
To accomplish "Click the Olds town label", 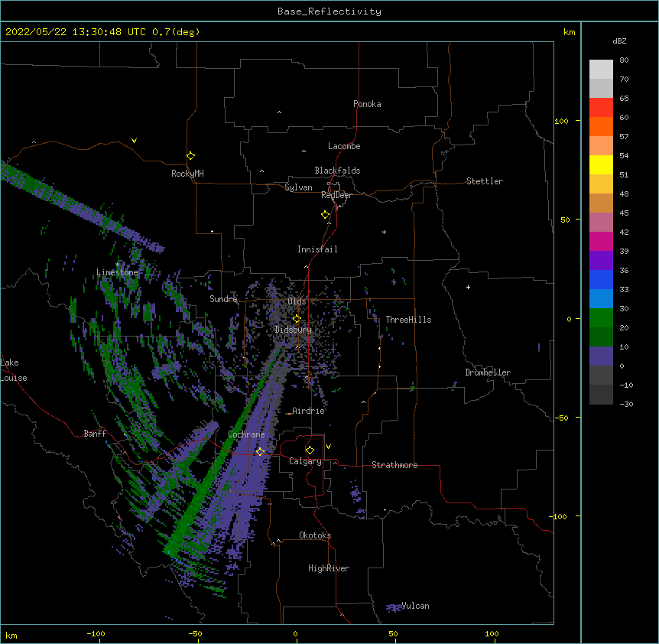I will (x=297, y=301).
